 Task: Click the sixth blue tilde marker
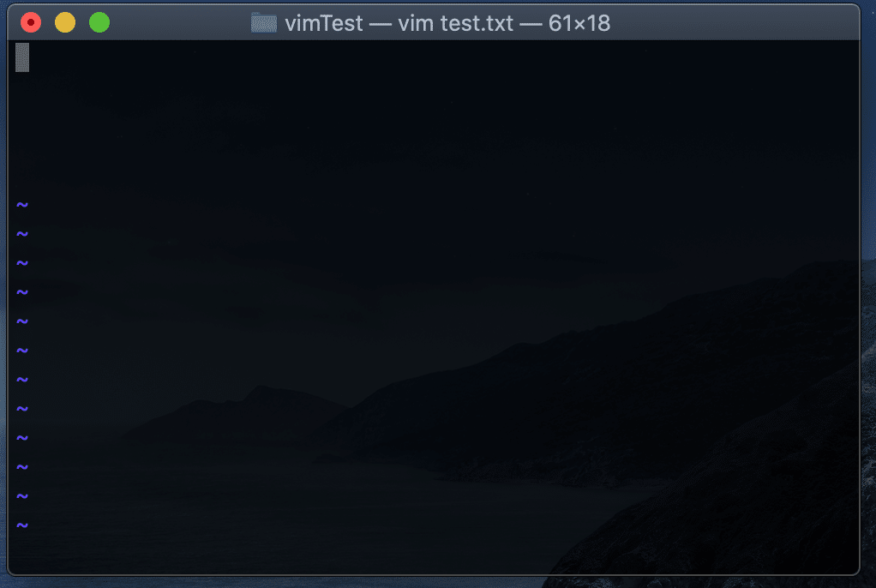22,351
